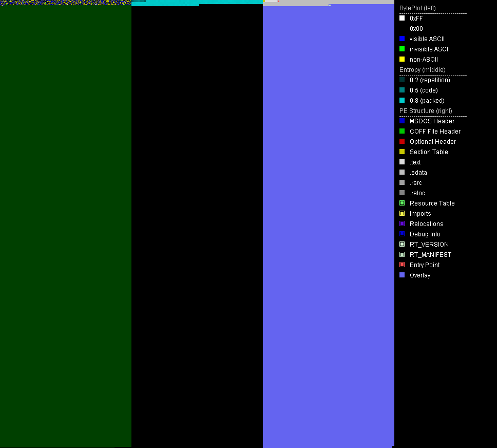Click the MSDOS Header legend label
497x448 pixels.
click(x=432, y=121)
